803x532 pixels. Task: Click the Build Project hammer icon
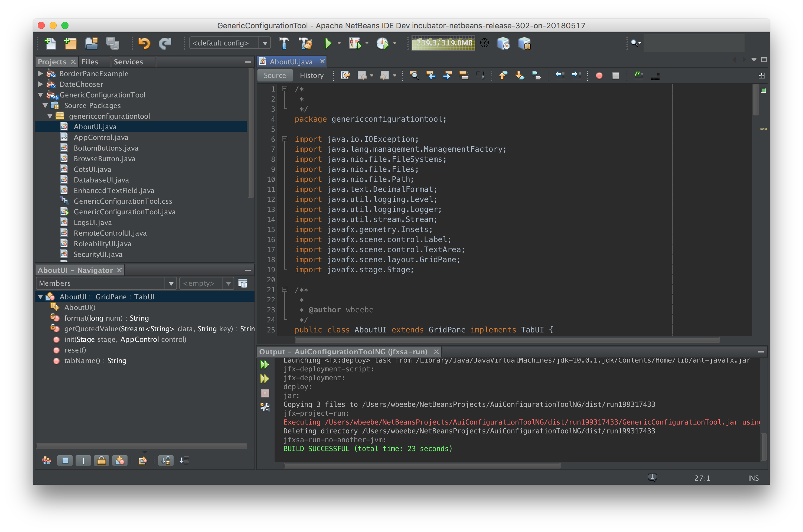point(284,43)
